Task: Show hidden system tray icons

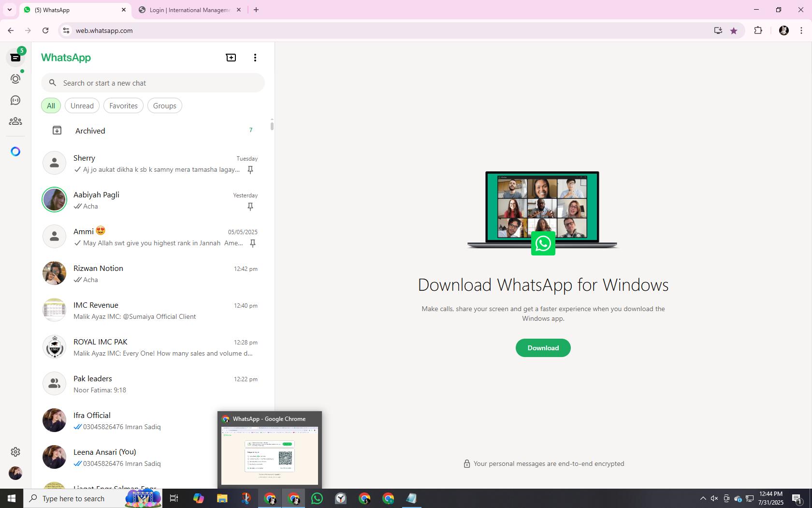Action: 703,498
